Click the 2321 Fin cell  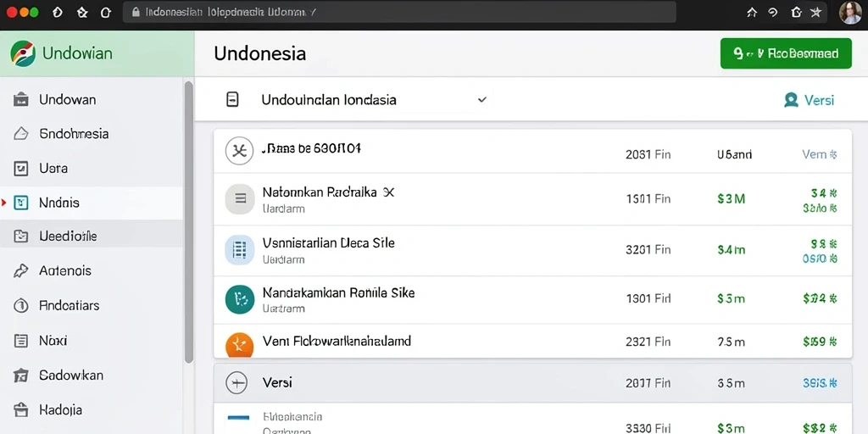[x=648, y=342]
